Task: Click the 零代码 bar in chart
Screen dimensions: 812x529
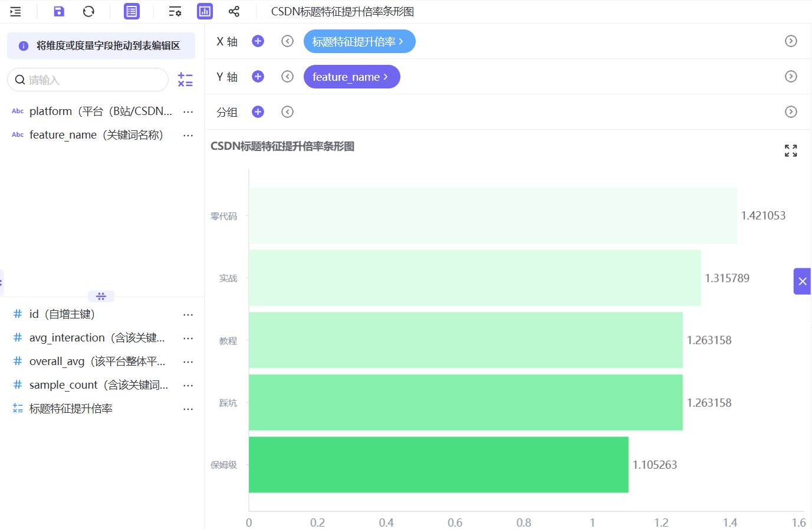Action: click(493, 216)
